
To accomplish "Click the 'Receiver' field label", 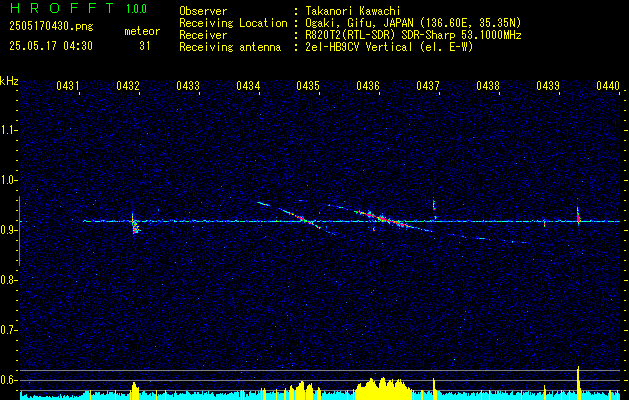I will [x=203, y=35].
